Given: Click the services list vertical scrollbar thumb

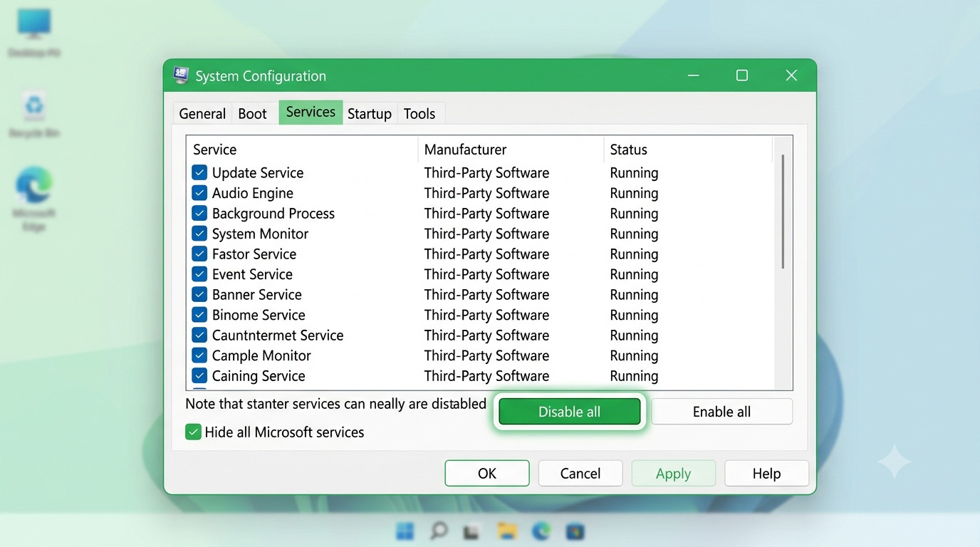Looking at the screenshot, I should (783, 212).
